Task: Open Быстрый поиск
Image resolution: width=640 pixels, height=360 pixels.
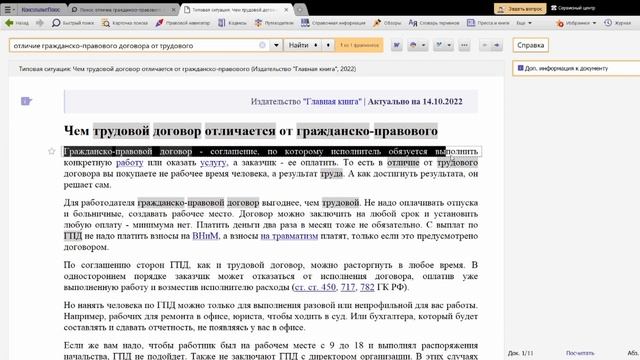Action: coord(73,23)
